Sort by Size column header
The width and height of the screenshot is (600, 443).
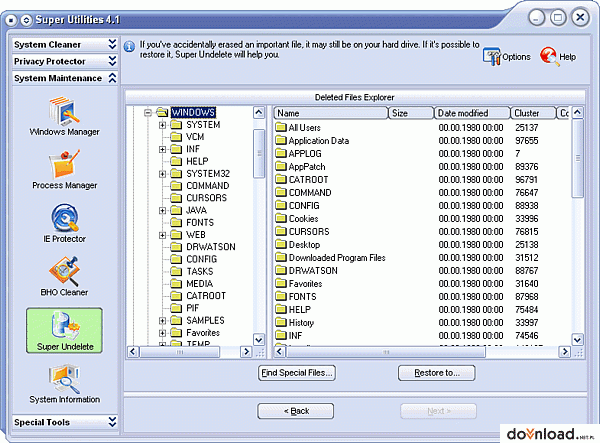(411, 113)
